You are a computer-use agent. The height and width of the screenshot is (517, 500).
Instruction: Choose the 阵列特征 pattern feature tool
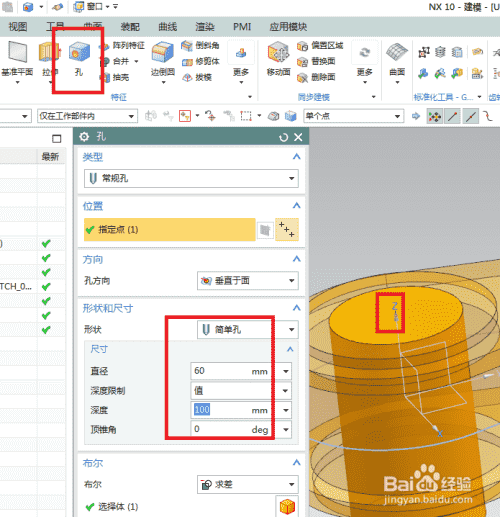click(x=122, y=45)
